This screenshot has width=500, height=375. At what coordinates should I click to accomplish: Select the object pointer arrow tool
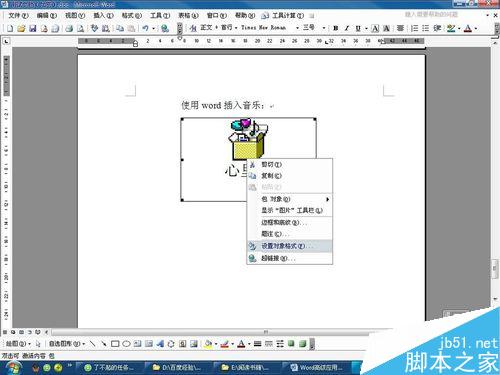(38, 343)
